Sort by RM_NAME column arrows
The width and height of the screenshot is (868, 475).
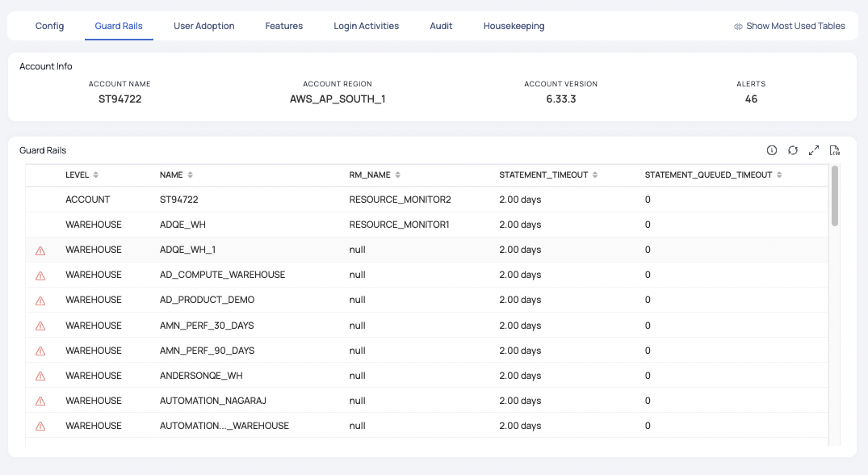(398, 175)
